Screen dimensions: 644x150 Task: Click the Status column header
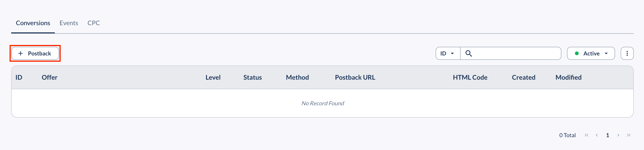tap(252, 77)
